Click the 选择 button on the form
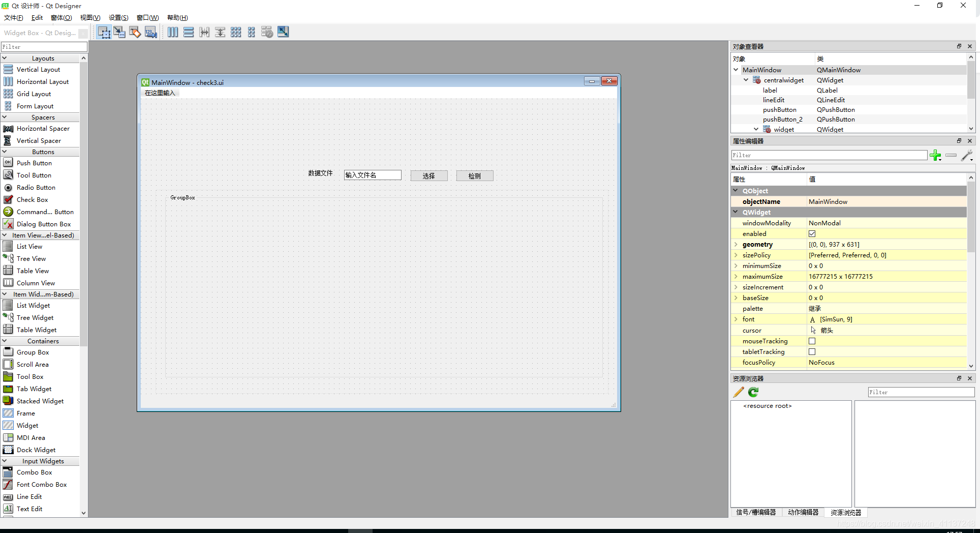 tap(428, 175)
